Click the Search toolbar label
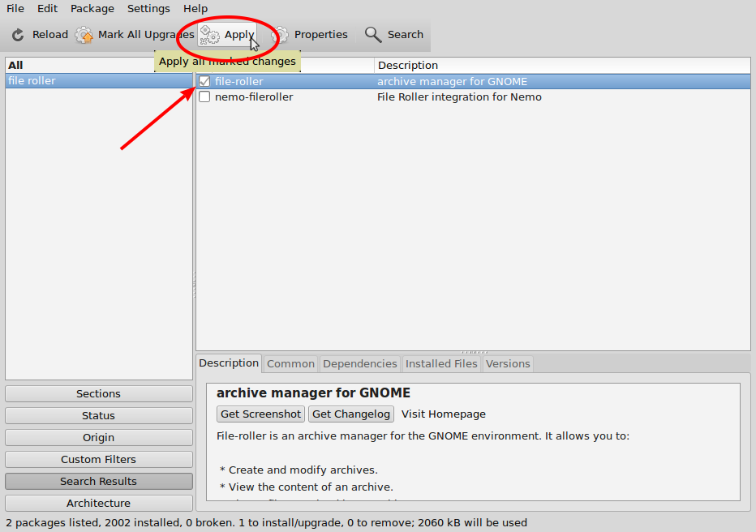The image size is (756, 532). click(406, 35)
